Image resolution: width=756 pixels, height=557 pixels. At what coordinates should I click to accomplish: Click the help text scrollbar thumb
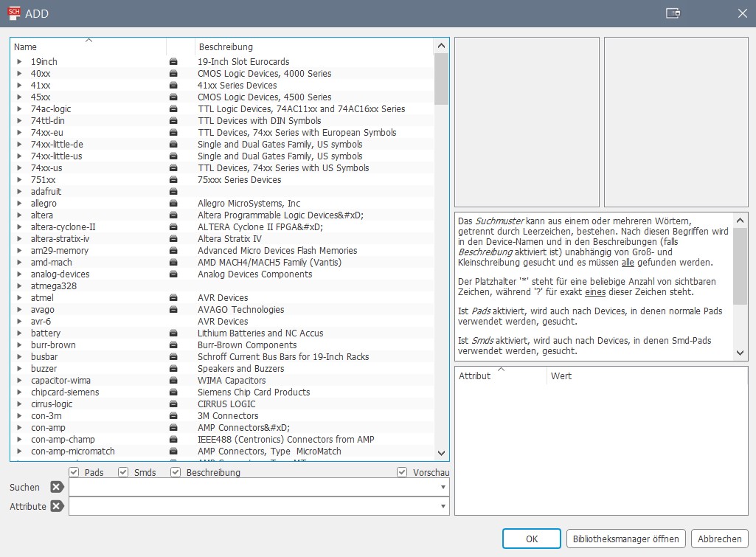pos(740,266)
